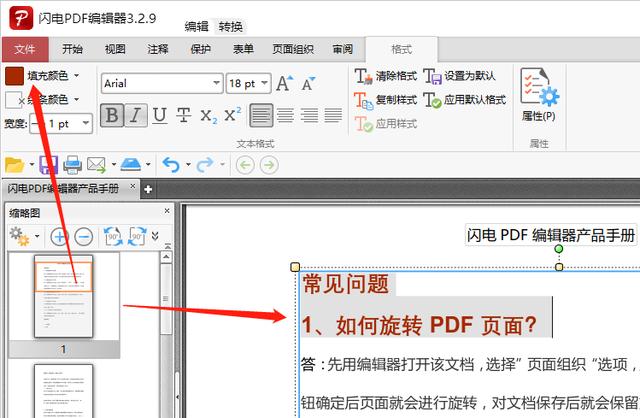
Task: Click the green previous view arrow
Action: (x=245, y=165)
